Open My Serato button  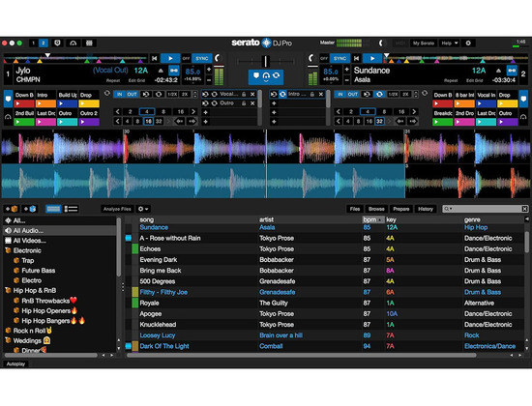coord(423,43)
